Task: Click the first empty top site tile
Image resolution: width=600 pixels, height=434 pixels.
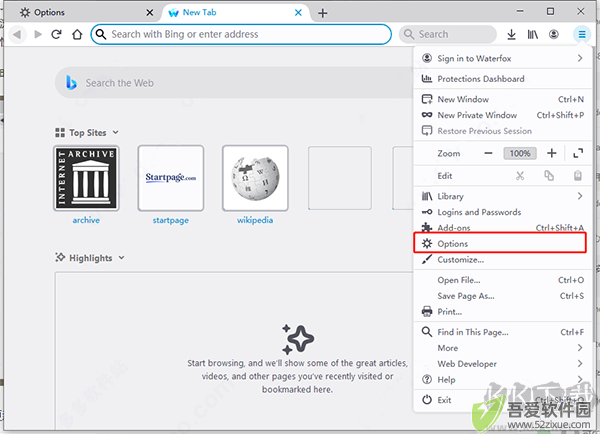Action: pos(340,178)
